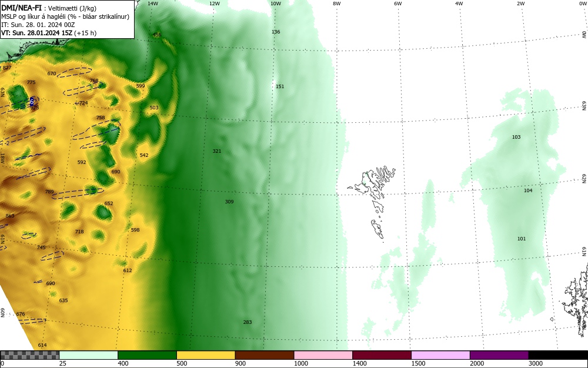Click the map value 136
Viewport: 588px width, 368px height.
coord(276,32)
